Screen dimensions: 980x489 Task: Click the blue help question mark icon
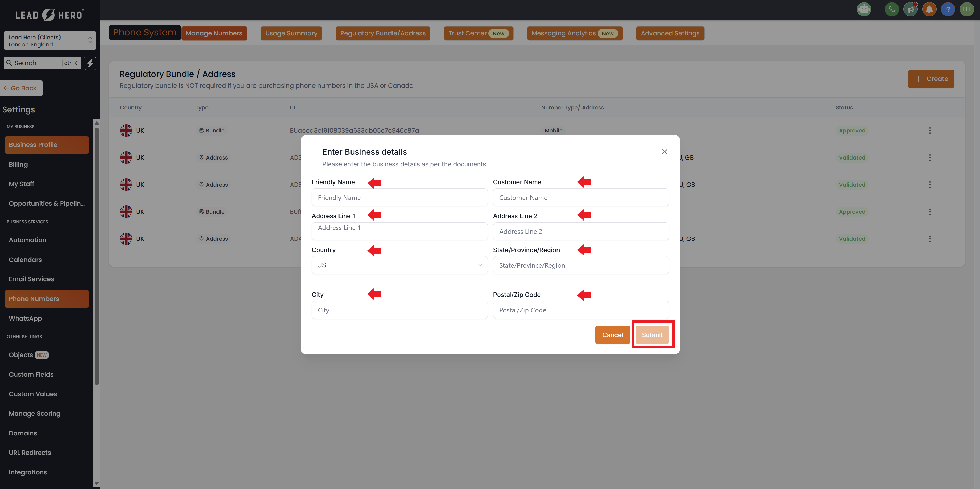(948, 9)
